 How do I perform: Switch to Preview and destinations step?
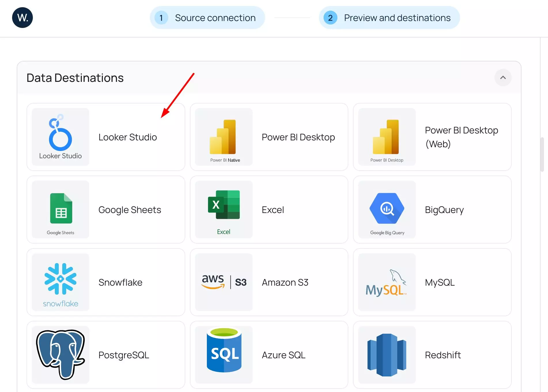(389, 18)
